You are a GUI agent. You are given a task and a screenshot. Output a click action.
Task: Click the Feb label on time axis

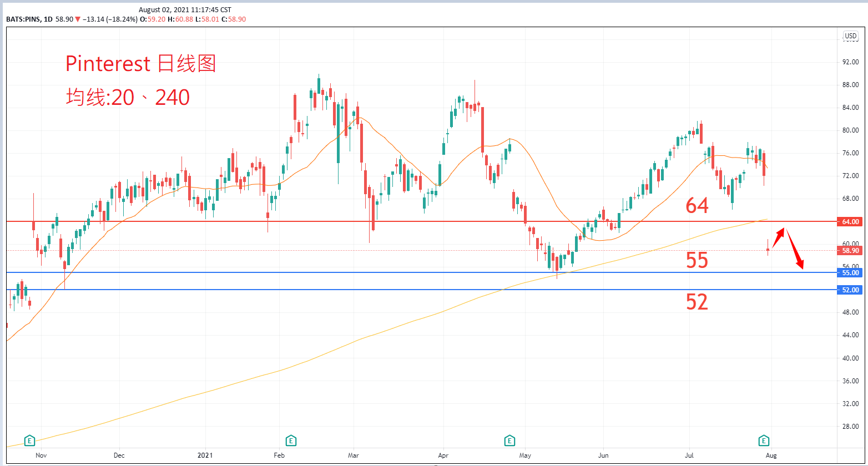(x=279, y=455)
